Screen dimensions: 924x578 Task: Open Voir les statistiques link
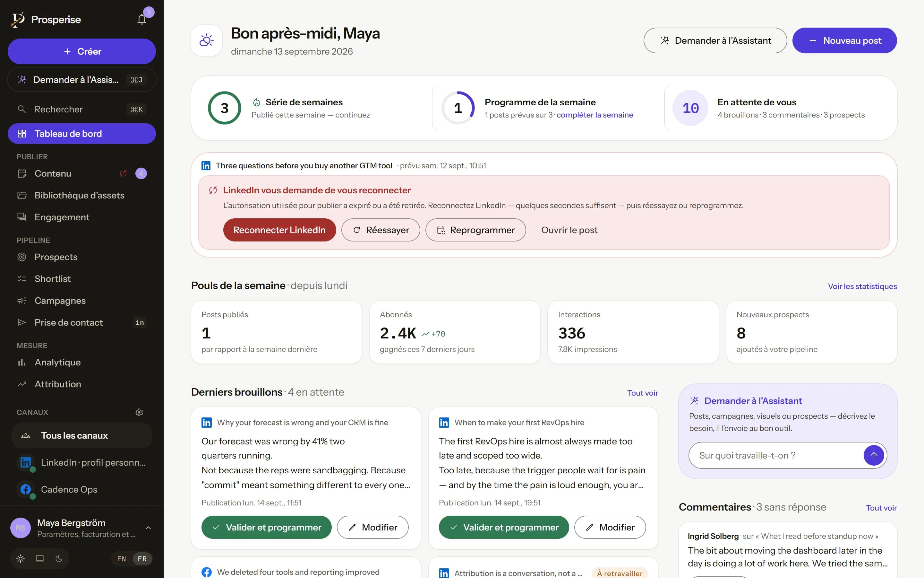[862, 286]
